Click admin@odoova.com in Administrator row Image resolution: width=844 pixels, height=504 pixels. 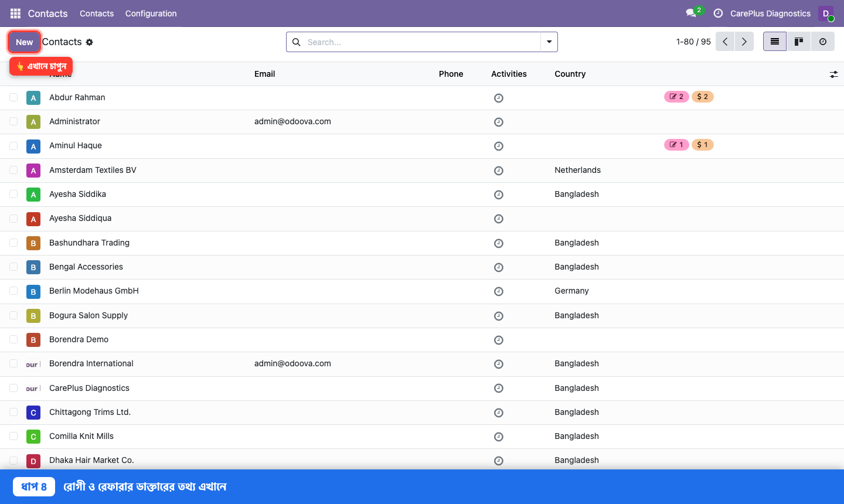click(292, 121)
